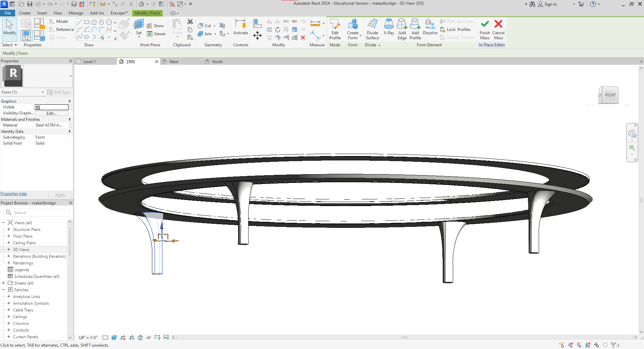
Task: Select the Ellipse draw tool
Action: pyautogui.click(x=87, y=37)
